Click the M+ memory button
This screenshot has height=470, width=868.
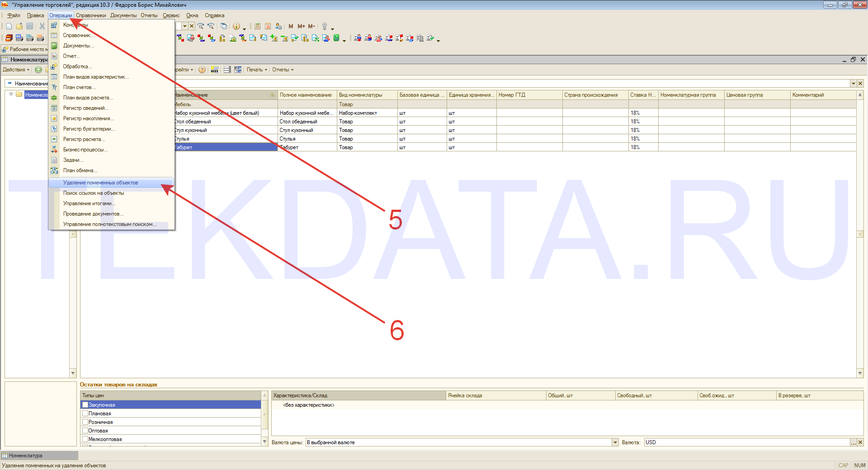[301, 26]
